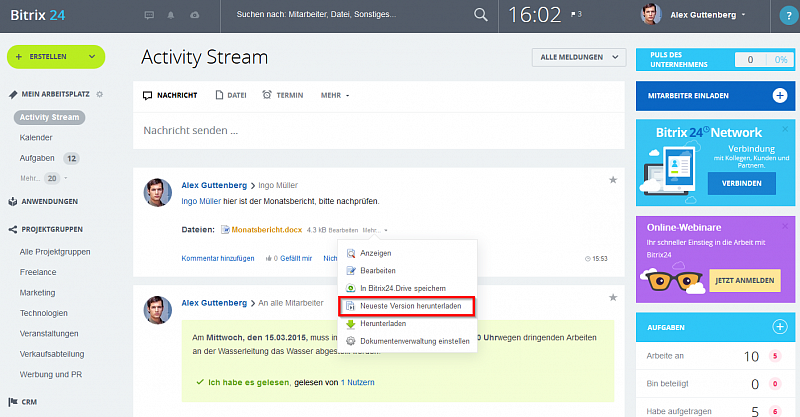Close the Bitrix24 Network banner
Screen dimensions: 800x417
click(785, 129)
